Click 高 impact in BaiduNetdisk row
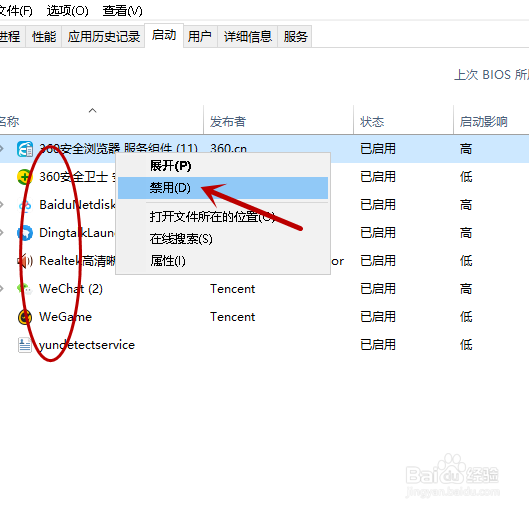Viewport: 529px width, 510px height. tap(466, 205)
